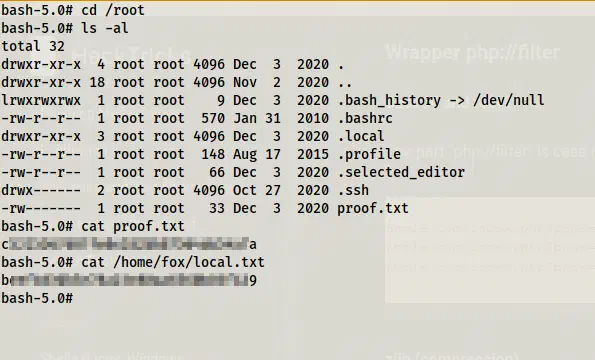Click the blurred proof.txt hash output
The height and width of the screenshot is (360, 595).
click(129, 244)
